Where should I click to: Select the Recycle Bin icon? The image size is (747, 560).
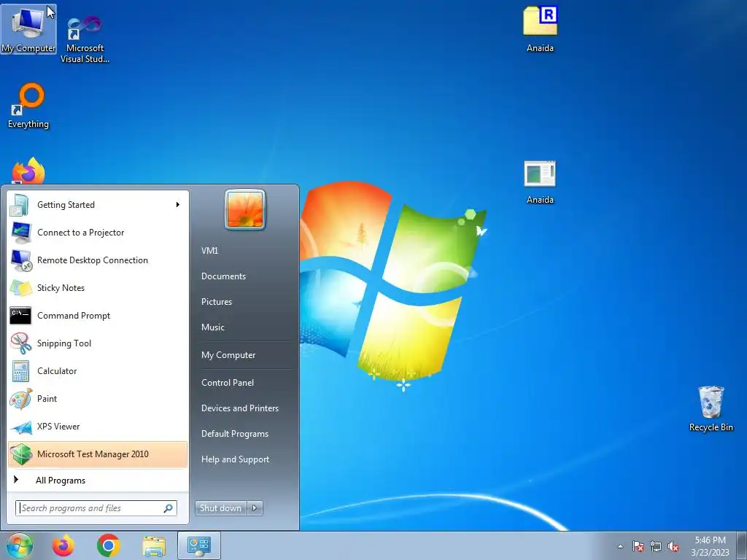(x=711, y=409)
